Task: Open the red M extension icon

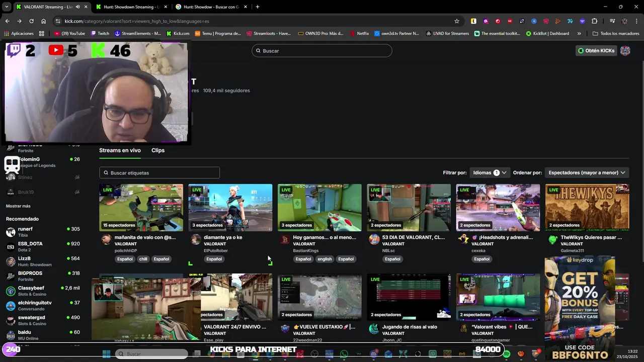Action: point(510,21)
